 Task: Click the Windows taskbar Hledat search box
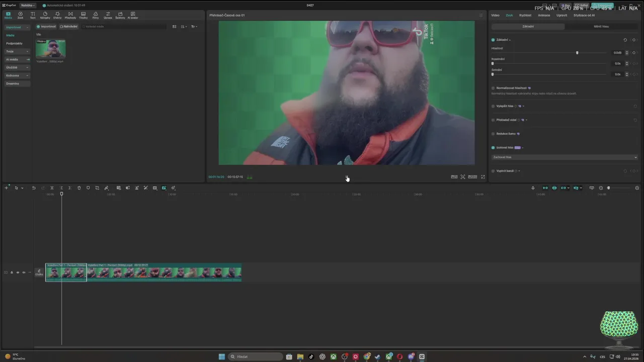(256, 356)
